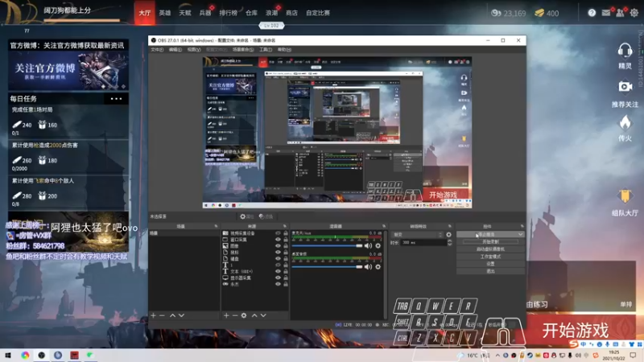Adjust the 桌面音频 volume slider

(327, 267)
